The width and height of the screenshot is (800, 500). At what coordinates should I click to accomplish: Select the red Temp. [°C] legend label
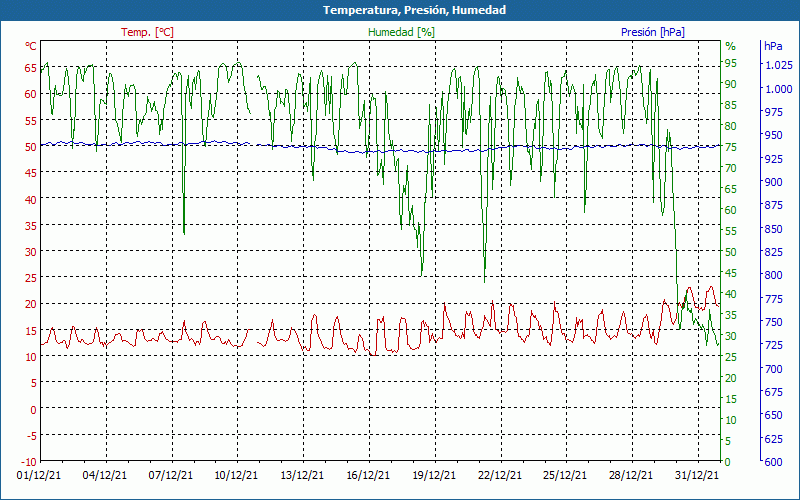(x=147, y=32)
